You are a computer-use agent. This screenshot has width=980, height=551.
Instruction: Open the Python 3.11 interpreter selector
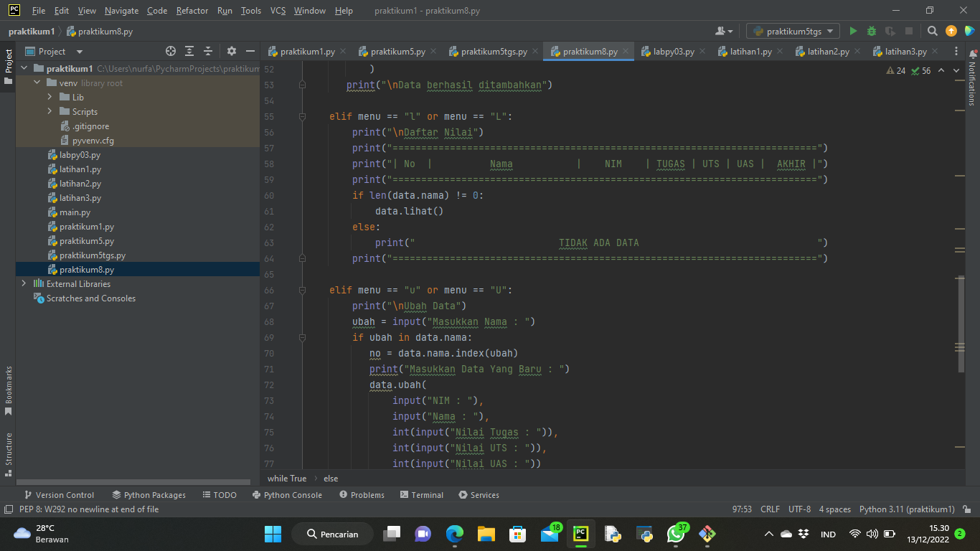click(x=907, y=509)
